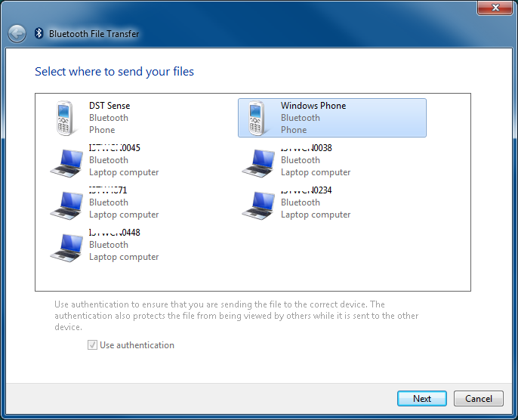Toggle the Use authentication checkbox
518x420 pixels.
[x=92, y=345]
